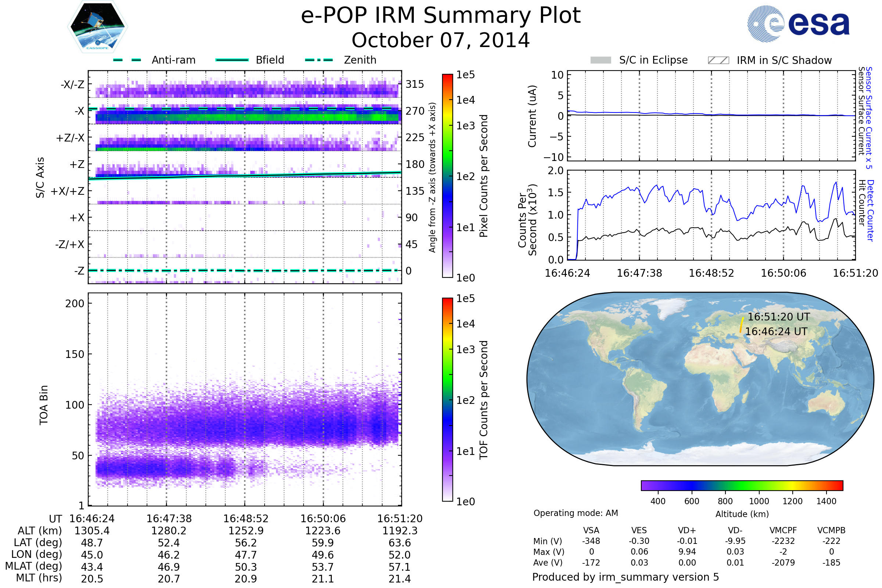The image size is (882, 588).
Task: Click the VMCPF column header
Action: coord(783,530)
